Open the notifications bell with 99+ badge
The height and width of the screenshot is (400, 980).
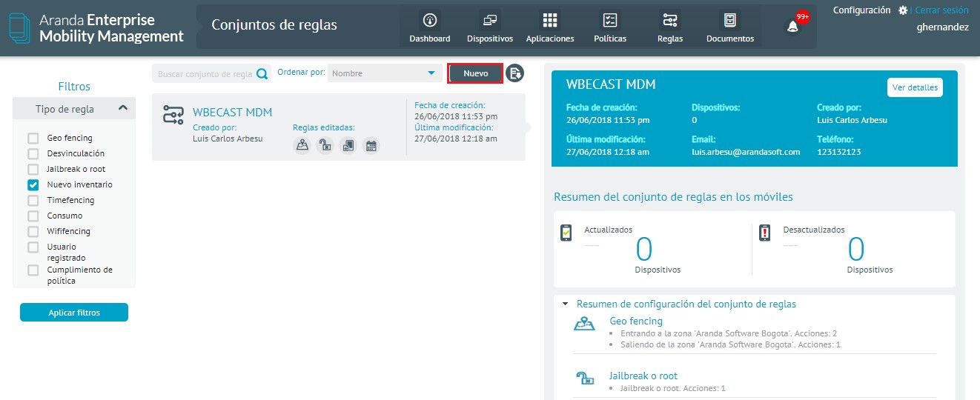point(793,26)
